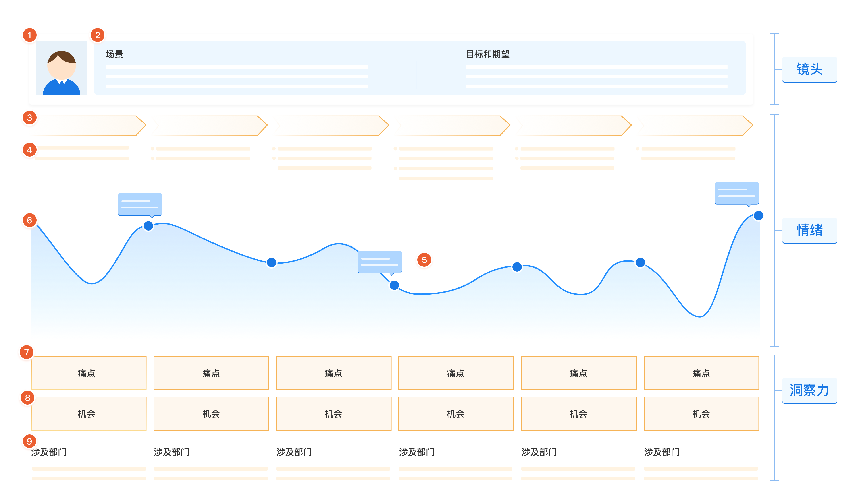Viewport: 857px width, 504px height.
Task: Click the second 涉及部门 label from the left
Action: [x=171, y=452]
